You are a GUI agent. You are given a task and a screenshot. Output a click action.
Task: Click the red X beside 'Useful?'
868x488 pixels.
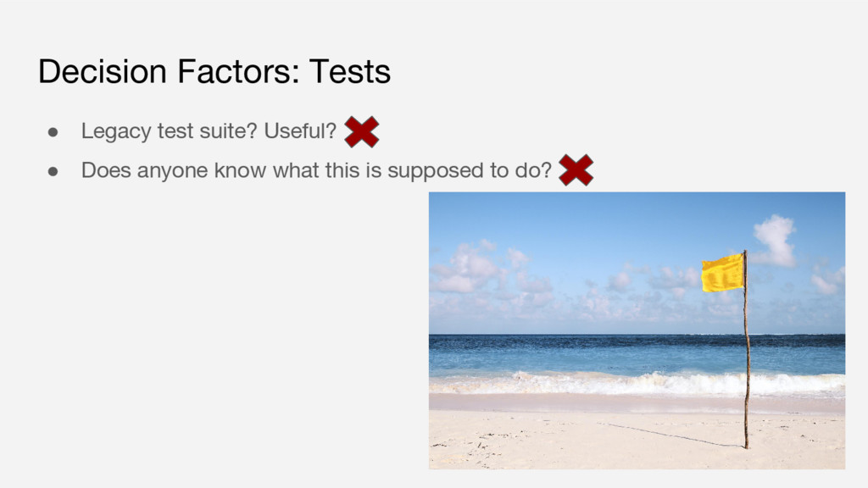(x=362, y=132)
